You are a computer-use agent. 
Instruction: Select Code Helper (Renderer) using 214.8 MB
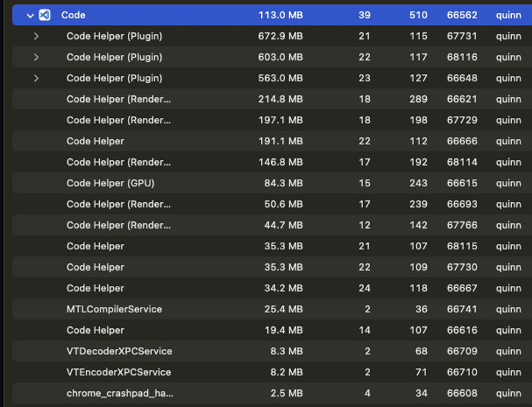click(x=119, y=99)
